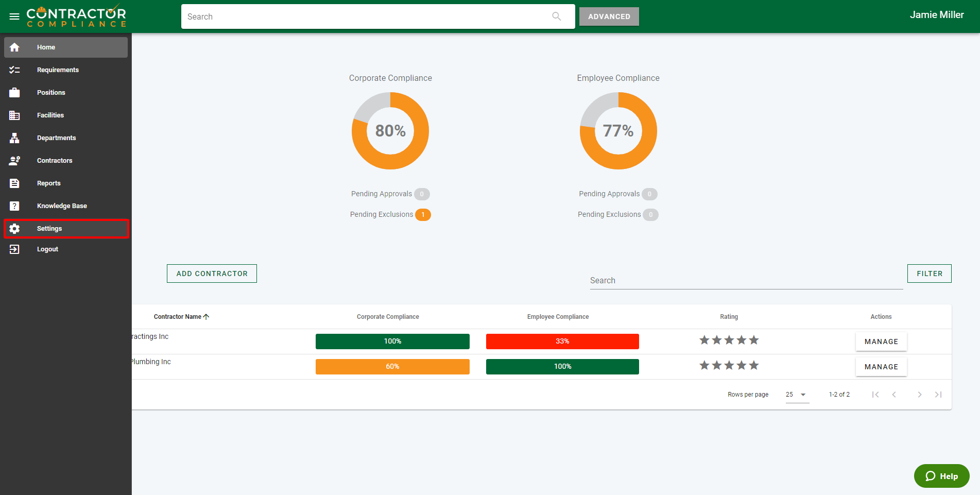The width and height of the screenshot is (980, 495).
Task: Toggle the hamburger menu icon
Action: click(x=14, y=16)
